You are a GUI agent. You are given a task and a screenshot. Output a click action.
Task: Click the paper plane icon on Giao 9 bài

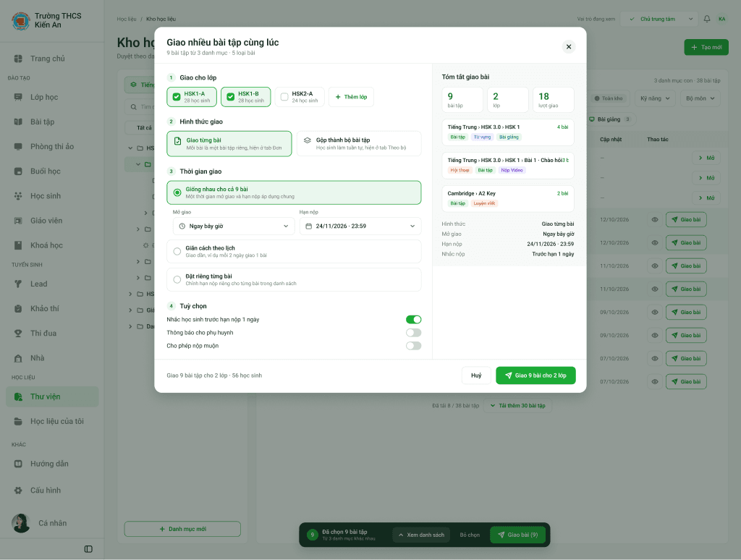[509, 376]
